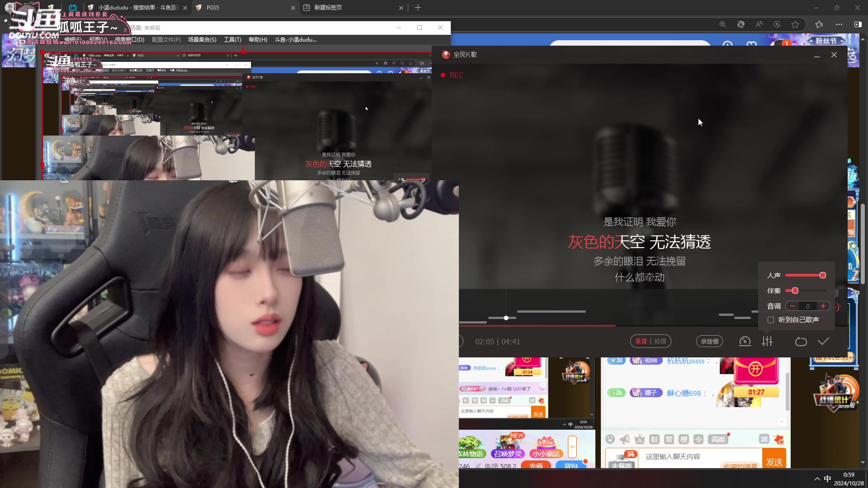Click the 滤 filter icon
Image resolution: width=868 pixels, height=488 pixels.
pyautogui.click(x=764, y=439)
